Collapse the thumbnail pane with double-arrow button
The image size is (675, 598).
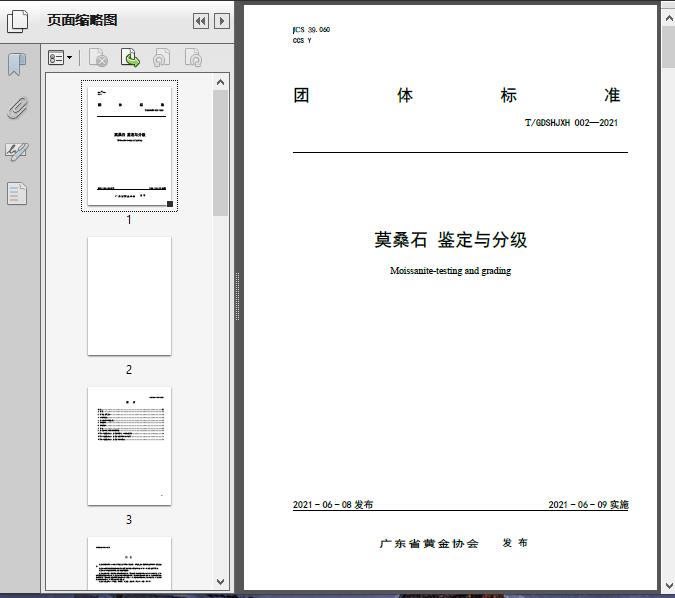click(x=201, y=21)
